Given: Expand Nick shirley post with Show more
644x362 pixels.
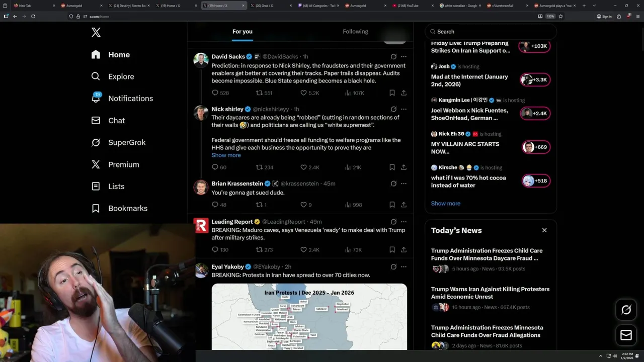Looking at the screenshot, I should pos(226,155).
